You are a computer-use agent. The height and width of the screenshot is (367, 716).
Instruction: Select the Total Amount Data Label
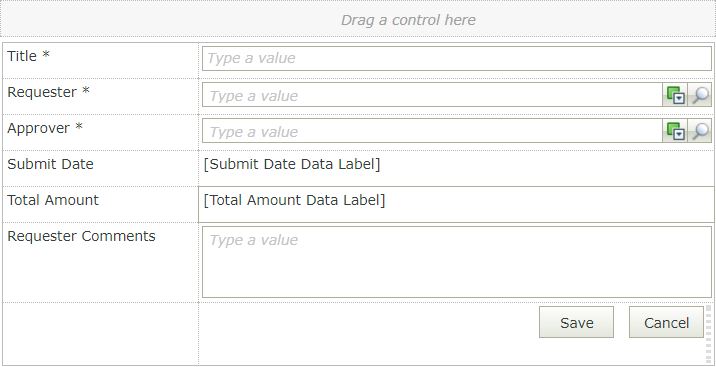(295, 200)
